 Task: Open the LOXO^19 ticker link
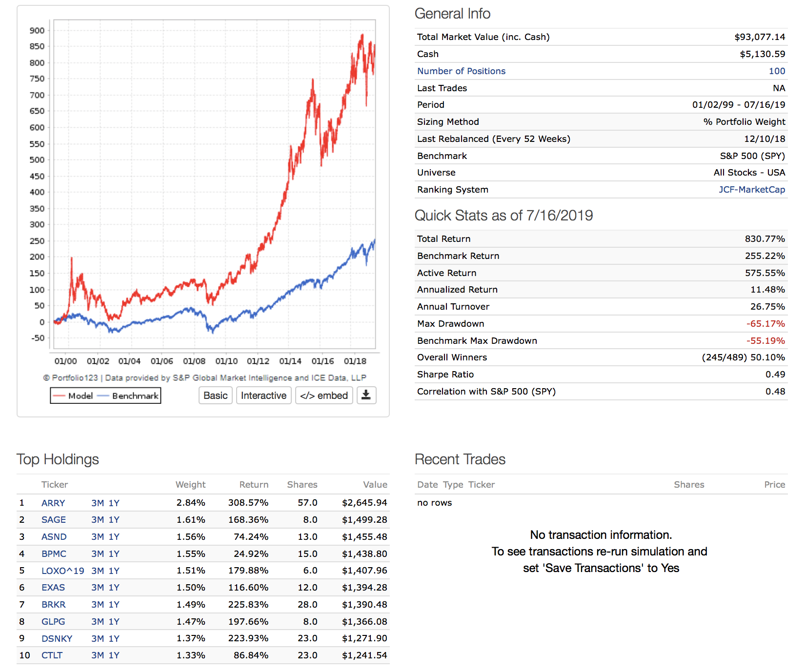pyautogui.click(x=62, y=571)
